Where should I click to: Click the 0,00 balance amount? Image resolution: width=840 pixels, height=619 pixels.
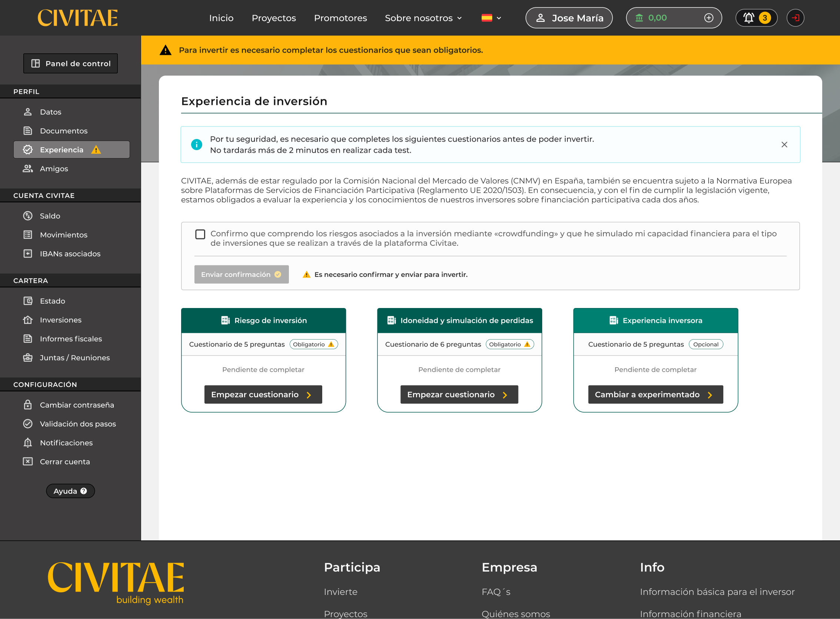657,18
